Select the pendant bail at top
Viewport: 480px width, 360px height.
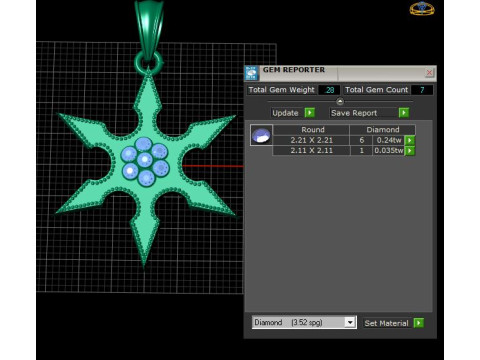(149, 30)
